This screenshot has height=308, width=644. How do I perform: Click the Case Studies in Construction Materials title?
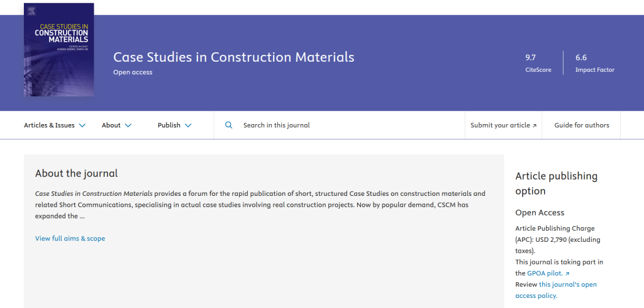point(233,57)
